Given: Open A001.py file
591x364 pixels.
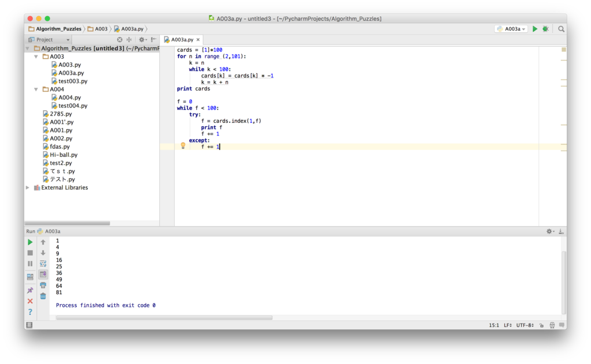Looking at the screenshot, I should coord(57,130).
